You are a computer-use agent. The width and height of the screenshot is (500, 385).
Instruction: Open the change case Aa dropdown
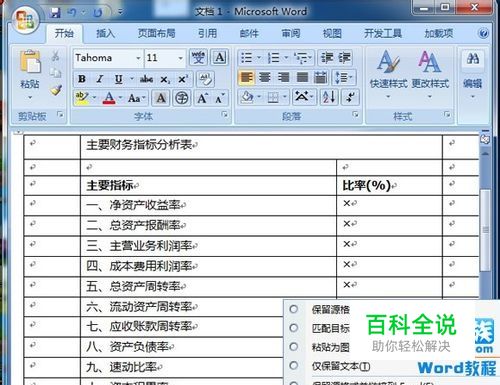point(136,98)
